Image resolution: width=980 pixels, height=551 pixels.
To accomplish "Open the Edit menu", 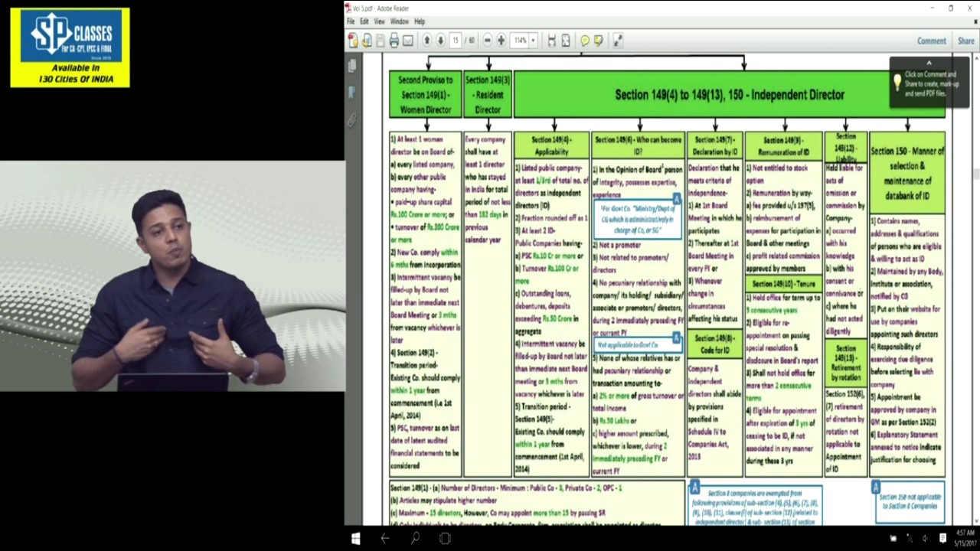I will point(364,21).
